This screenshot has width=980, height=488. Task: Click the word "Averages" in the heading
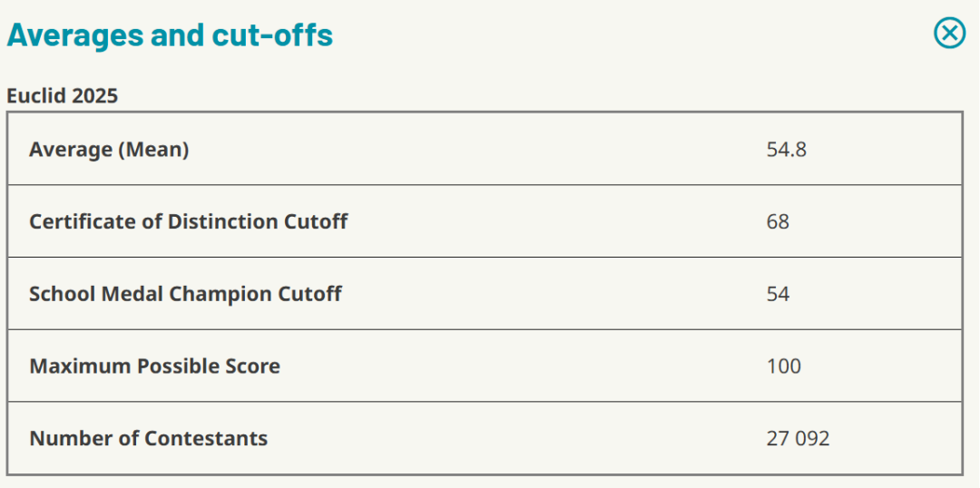[x=75, y=34]
